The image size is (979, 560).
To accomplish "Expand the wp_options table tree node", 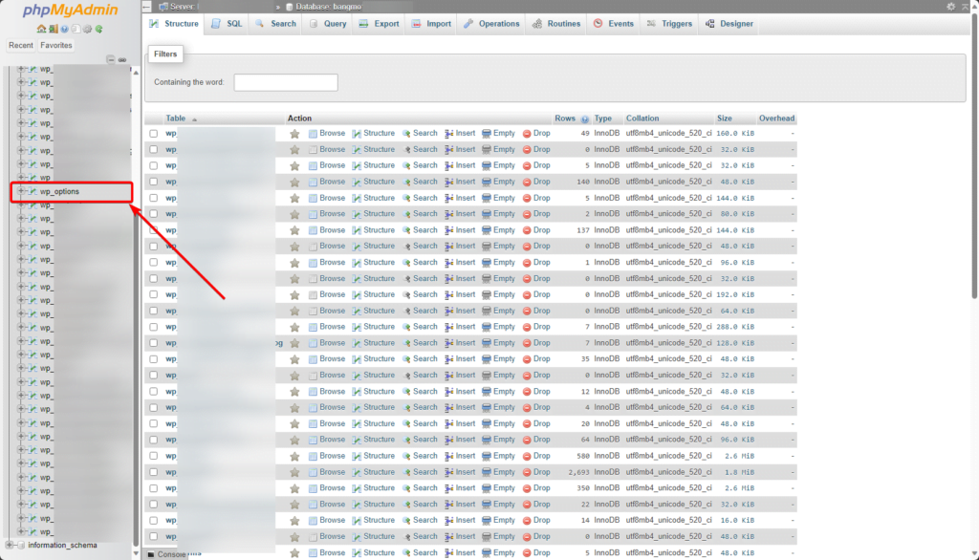I will tap(21, 191).
